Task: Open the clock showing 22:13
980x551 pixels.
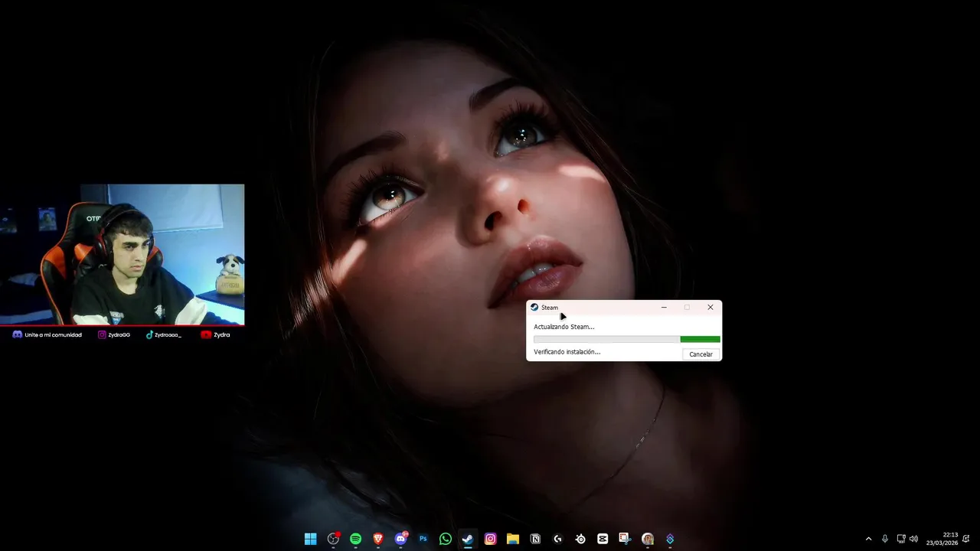Action: click(x=942, y=539)
